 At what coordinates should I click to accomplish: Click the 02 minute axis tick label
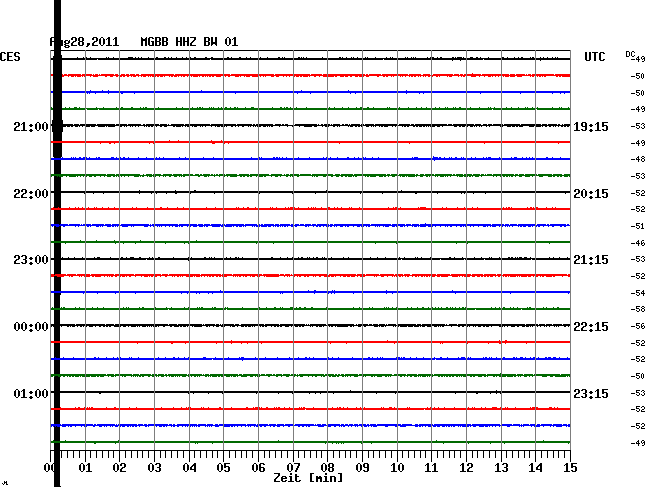tap(119, 467)
